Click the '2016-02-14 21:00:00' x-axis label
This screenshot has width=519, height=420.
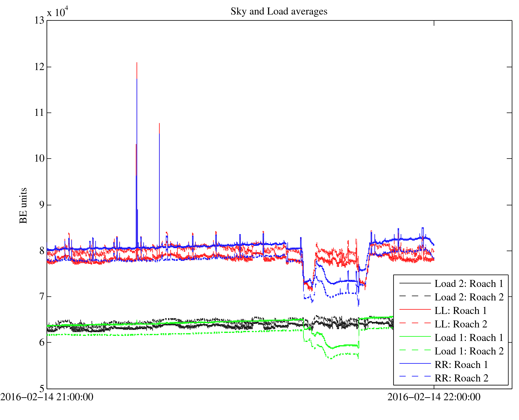pos(47,397)
